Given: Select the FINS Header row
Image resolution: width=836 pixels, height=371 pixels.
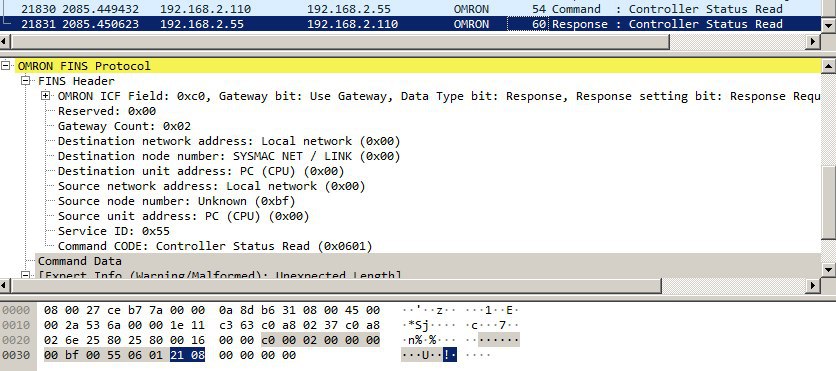Looking at the screenshot, I should click(x=76, y=81).
